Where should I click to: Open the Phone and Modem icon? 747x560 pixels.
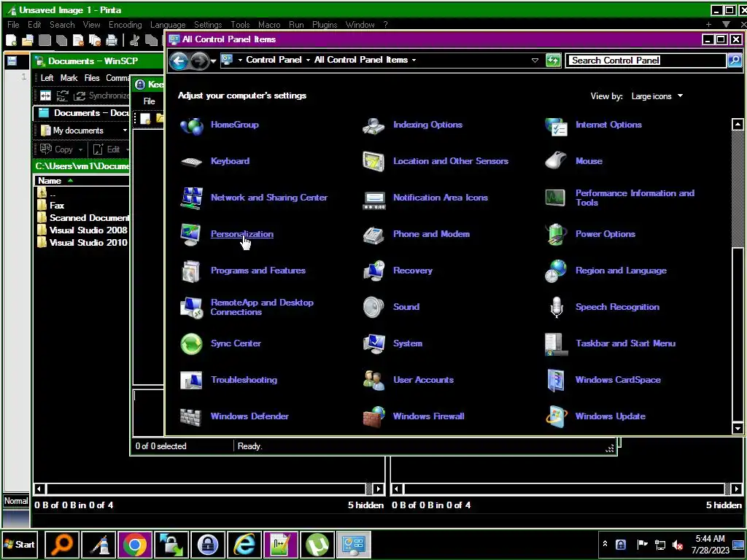(x=373, y=235)
